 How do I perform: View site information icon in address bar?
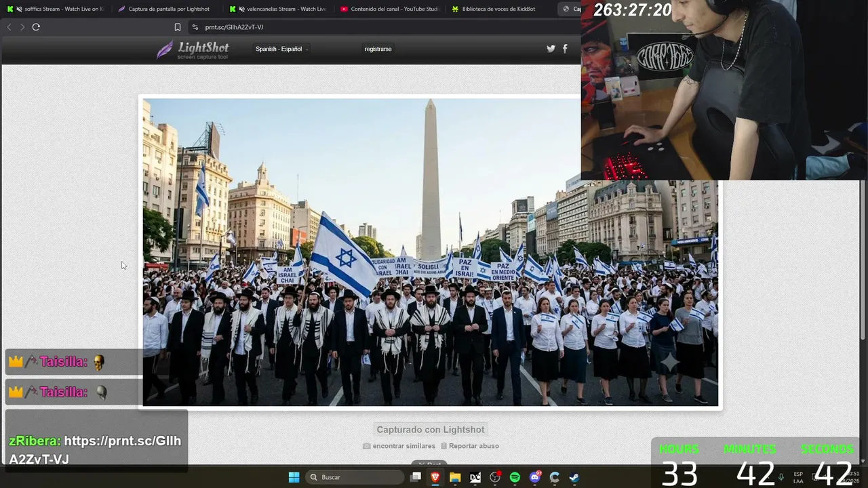195,27
